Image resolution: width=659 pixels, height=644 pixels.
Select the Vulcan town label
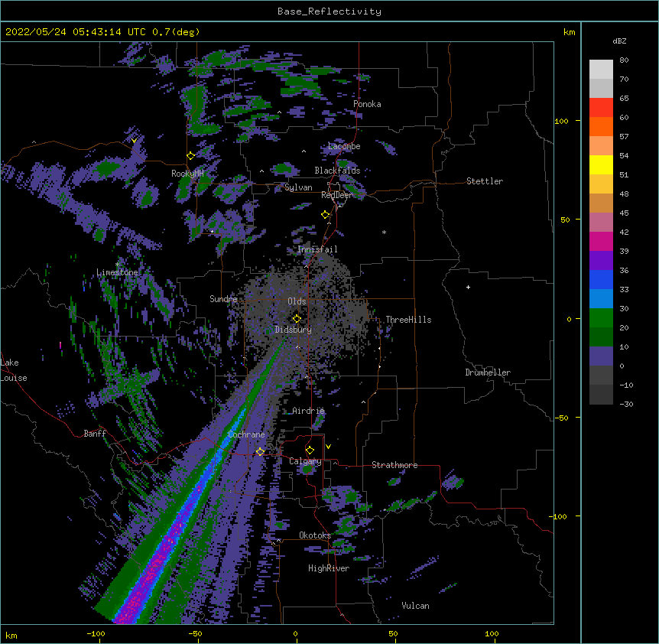click(415, 606)
